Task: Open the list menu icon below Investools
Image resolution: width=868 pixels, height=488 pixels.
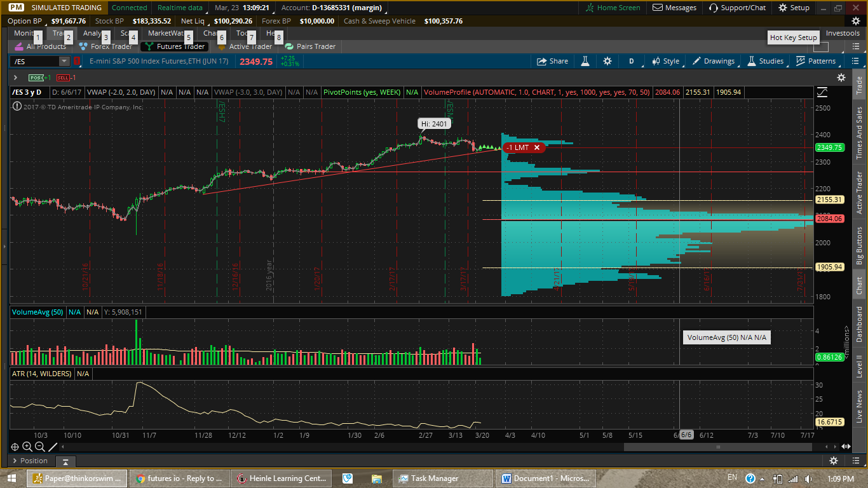Action: 855,46
